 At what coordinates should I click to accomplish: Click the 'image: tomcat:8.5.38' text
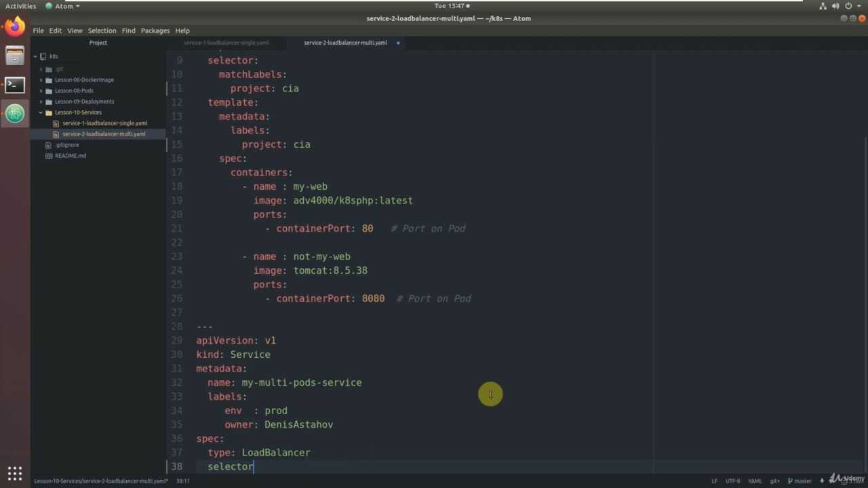tap(311, 270)
